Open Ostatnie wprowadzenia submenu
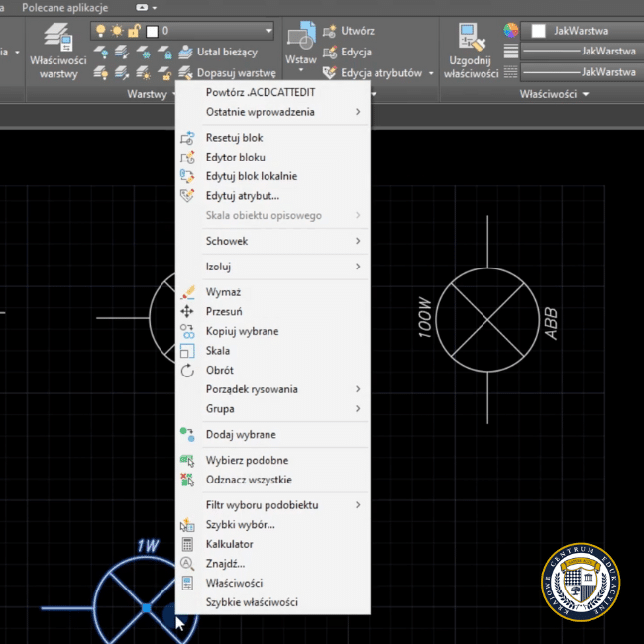Viewport: 644px width, 644px height. click(273, 112)
